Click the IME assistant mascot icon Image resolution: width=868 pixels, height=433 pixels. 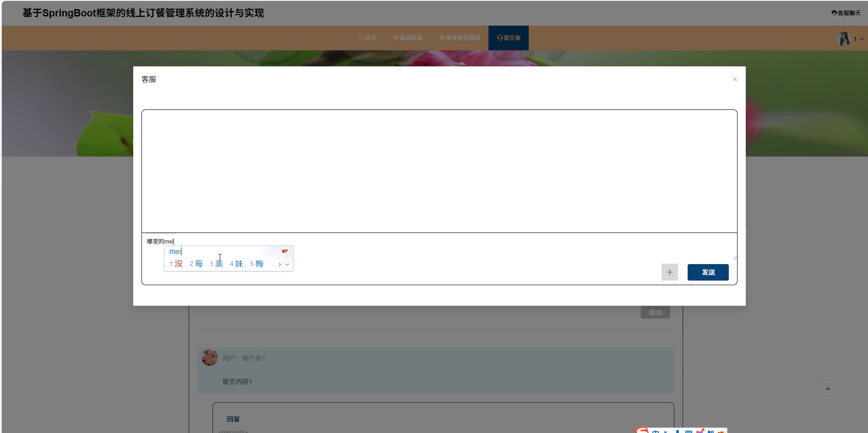pos(286,251)
